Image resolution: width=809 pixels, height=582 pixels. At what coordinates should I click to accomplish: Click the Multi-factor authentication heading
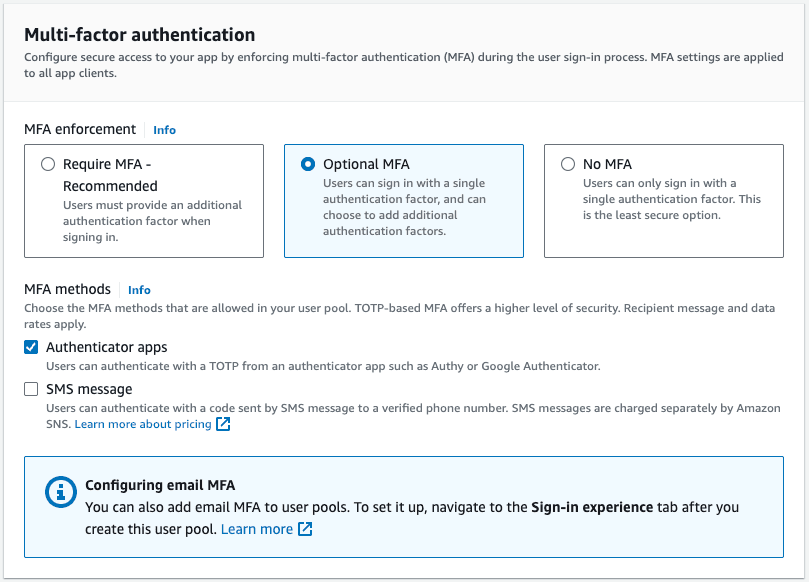pyautogui.click(x=141, y=33)
